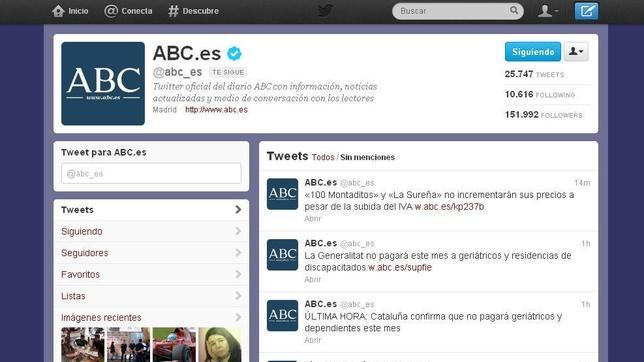This screenshot has height=362, width=644.
Task: View 25.747 tweets count
Action: (534, 74)
